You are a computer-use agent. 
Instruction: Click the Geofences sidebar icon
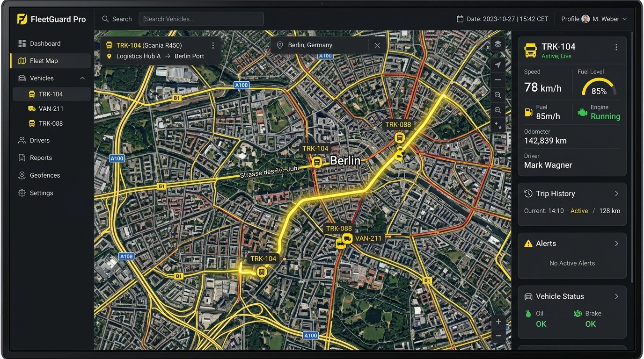pyautogui.click(x=22, y=175)
